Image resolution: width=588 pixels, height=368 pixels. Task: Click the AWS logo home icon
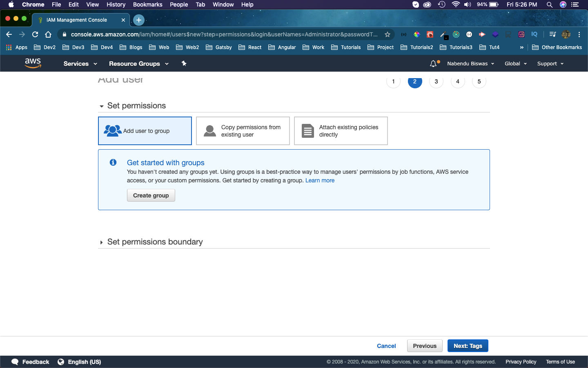click(33, 63)
